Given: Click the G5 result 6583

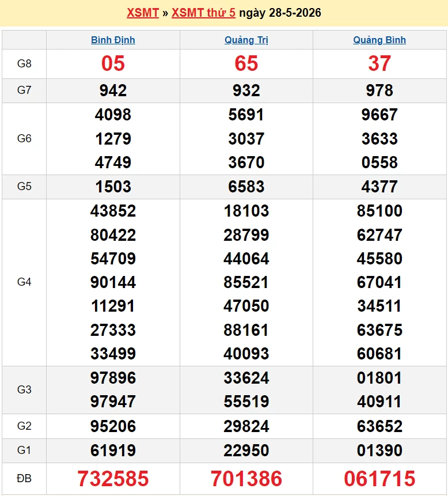Looking at the screenshot, I should point(246,187).
